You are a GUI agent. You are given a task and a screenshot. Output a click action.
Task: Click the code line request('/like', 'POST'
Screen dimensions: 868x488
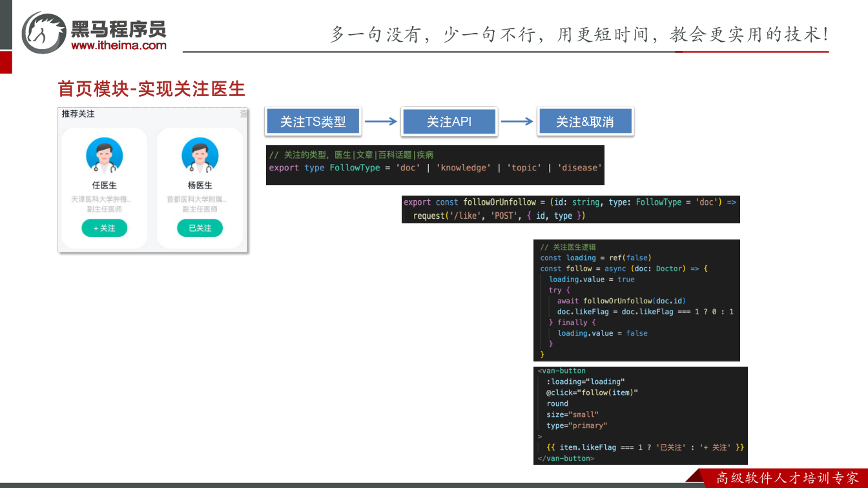[x=499, y=216]
